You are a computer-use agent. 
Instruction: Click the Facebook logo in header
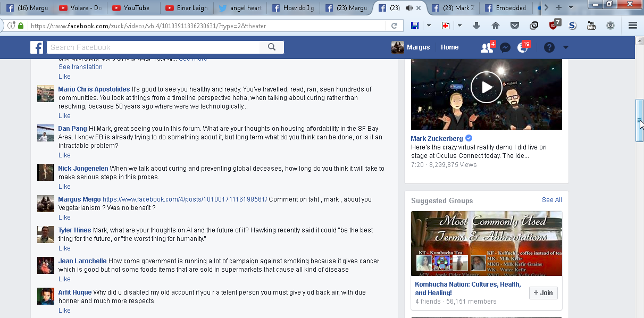point(37,47)
